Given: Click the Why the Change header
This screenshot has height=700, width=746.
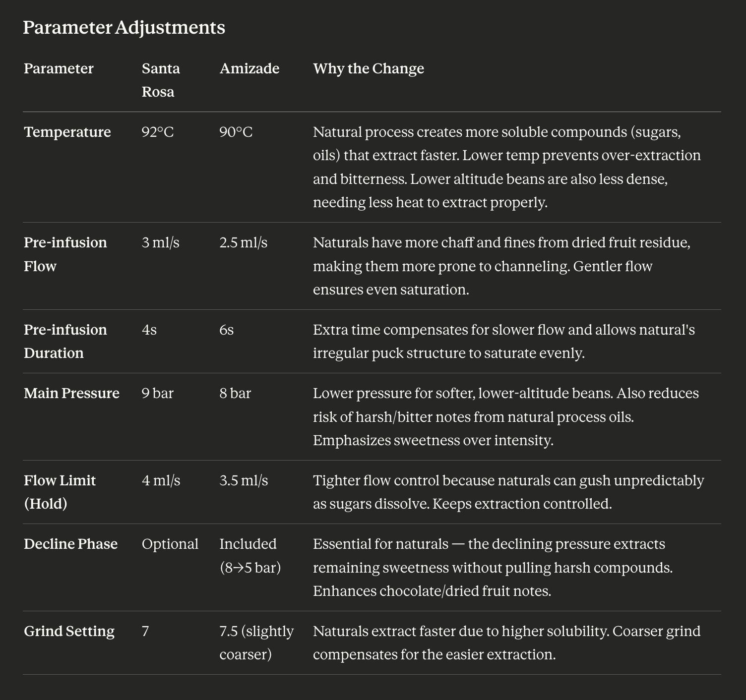Looking at the screenshot, I should tap(369, 68).
